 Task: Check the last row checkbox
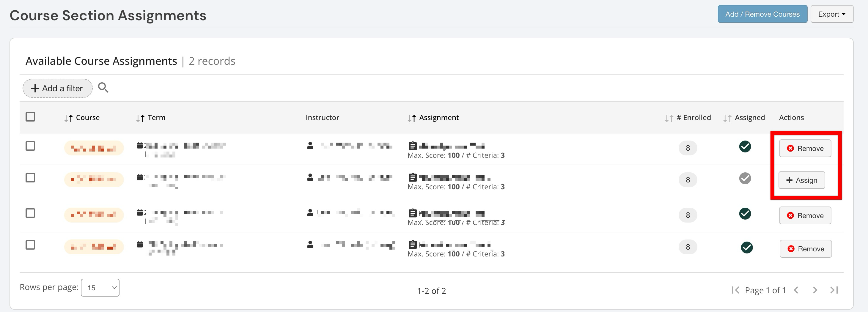[x=30, y=245]
